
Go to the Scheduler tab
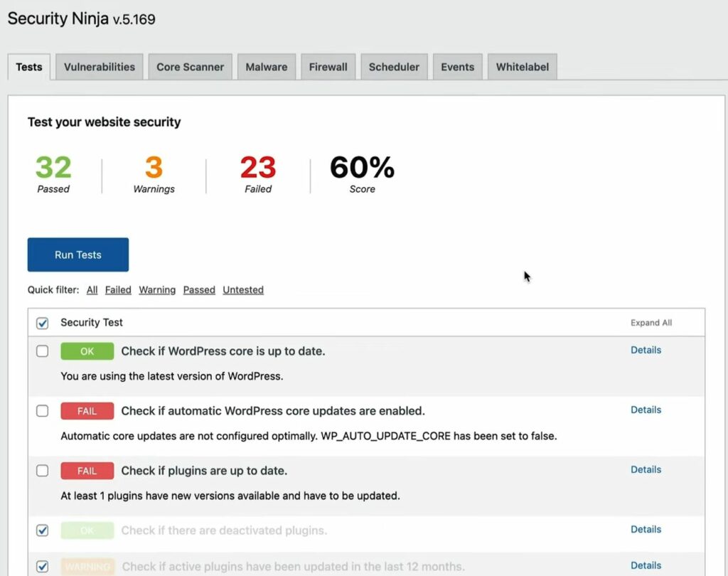394,67
